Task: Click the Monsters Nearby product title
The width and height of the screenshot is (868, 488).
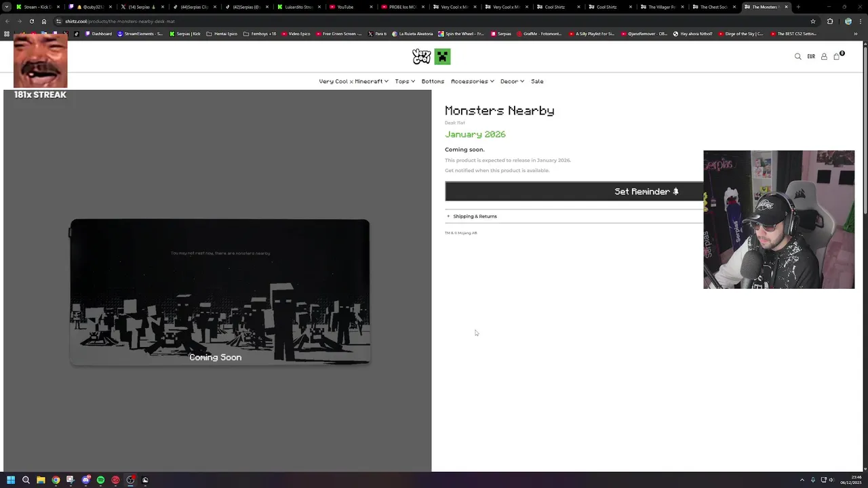Action: (500, 110)
